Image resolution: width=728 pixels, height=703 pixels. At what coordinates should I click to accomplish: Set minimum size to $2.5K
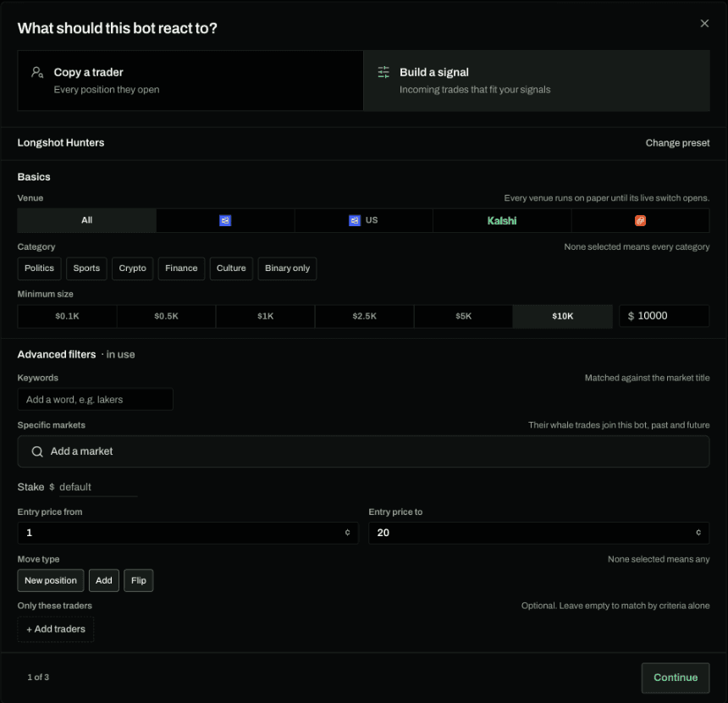click(365, 316)
